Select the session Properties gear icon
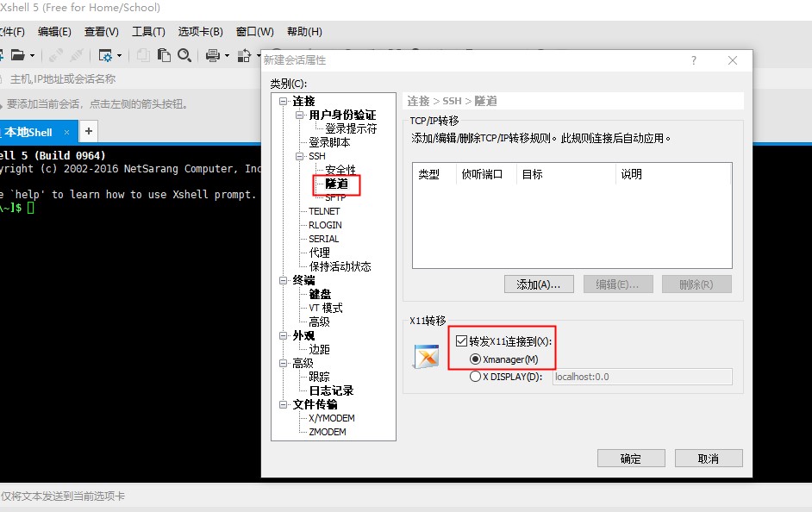Viewport: 812px width, 512px height. (x=107, y=55)
